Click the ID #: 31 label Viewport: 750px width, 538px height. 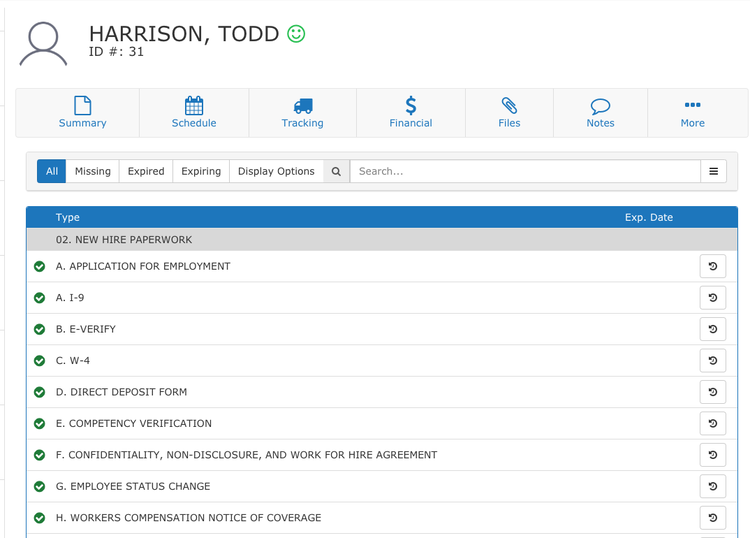click(116, 52)
